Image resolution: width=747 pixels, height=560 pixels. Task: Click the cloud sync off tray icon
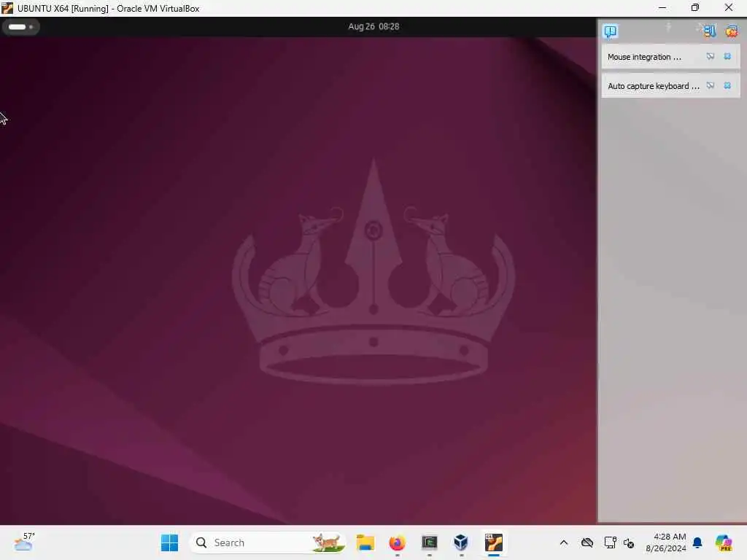[x=587, y=542]
